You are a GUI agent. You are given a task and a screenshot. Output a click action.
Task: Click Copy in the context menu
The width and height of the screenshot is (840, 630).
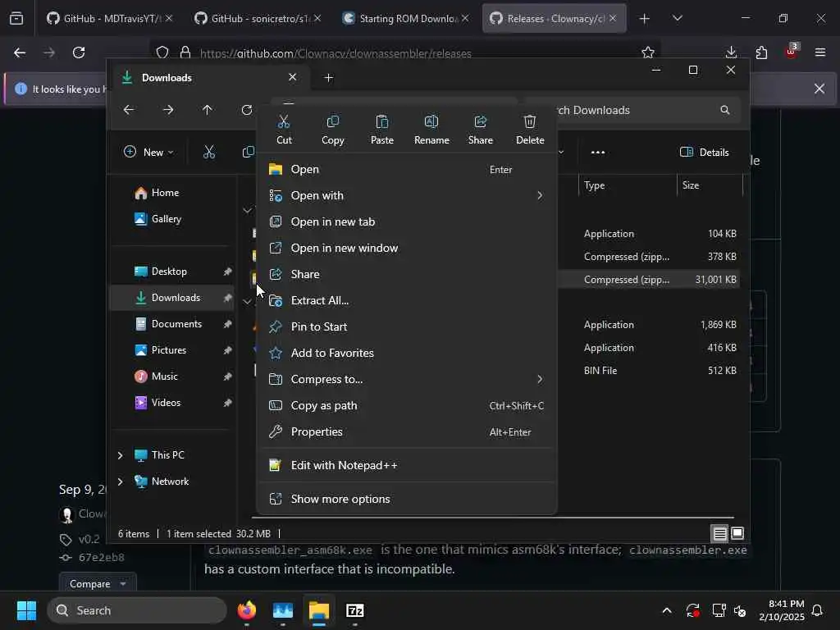333,130
